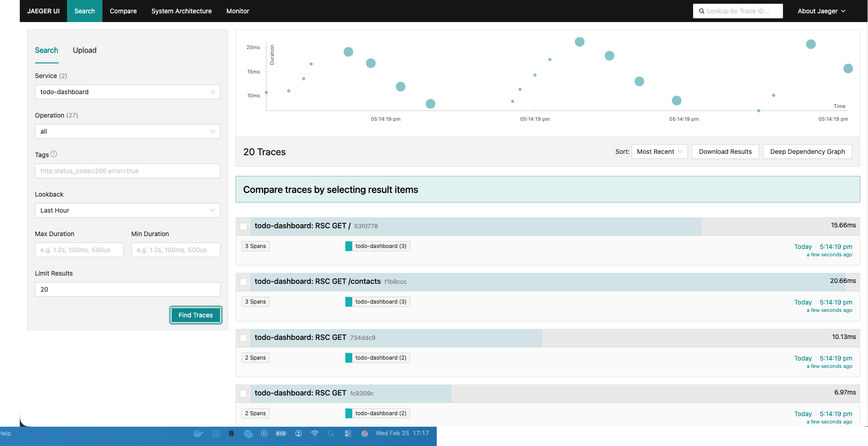This screenshot has height=446, width=868.
Task: Open the Service dropdown showing todo-dashboard
Action: click(x=127, y=92)
